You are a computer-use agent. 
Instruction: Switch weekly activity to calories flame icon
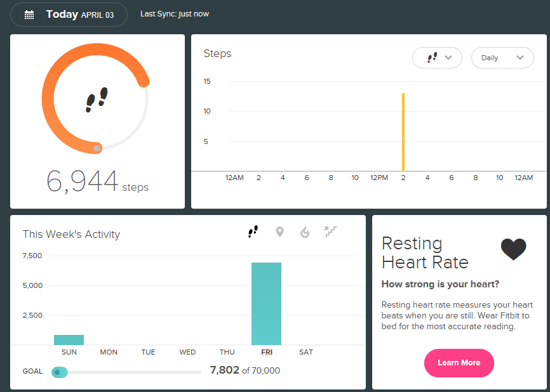coord(305,232)
